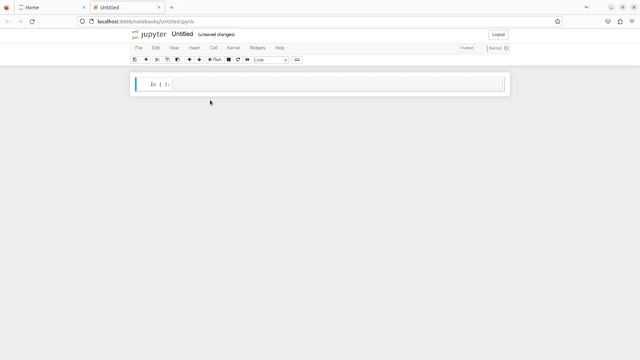Viewport: 640px width, 360px height.
Task: Click the save and checkpoint icon
Action: 135,60
